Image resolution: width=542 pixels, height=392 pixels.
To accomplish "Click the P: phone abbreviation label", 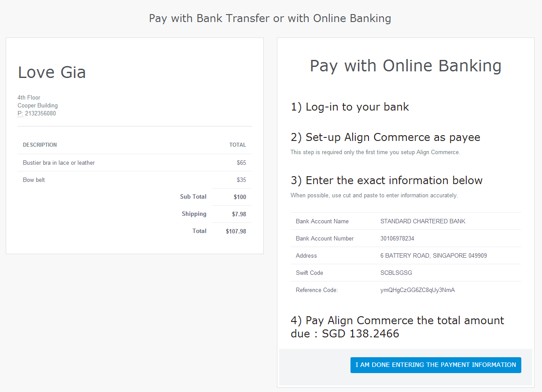I will [20, 114].
